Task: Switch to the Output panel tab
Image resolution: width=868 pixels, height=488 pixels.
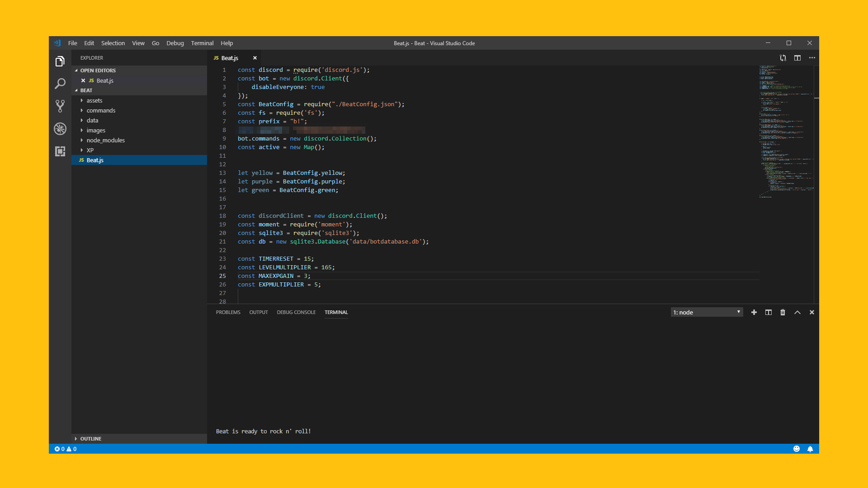Action: coord(259,312)
